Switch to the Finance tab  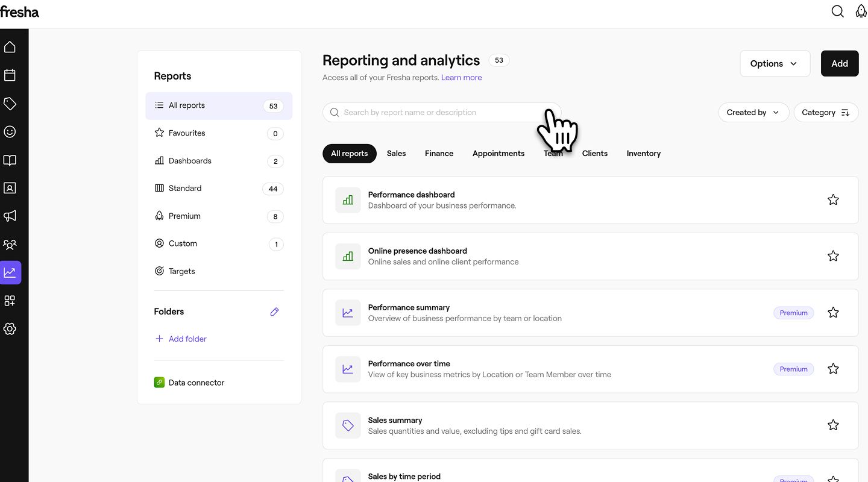439,154
